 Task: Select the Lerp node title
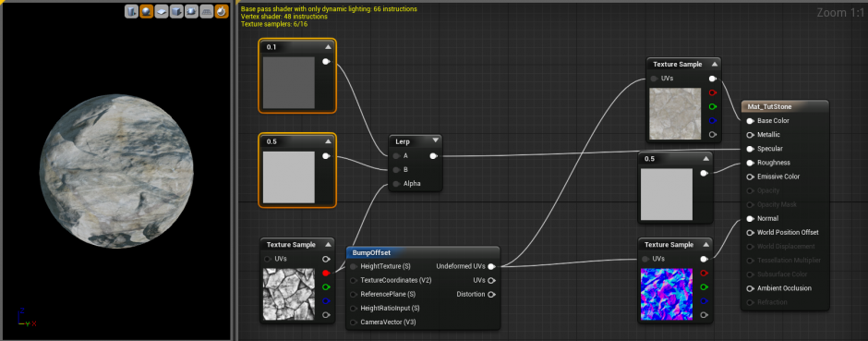(403, 141)
